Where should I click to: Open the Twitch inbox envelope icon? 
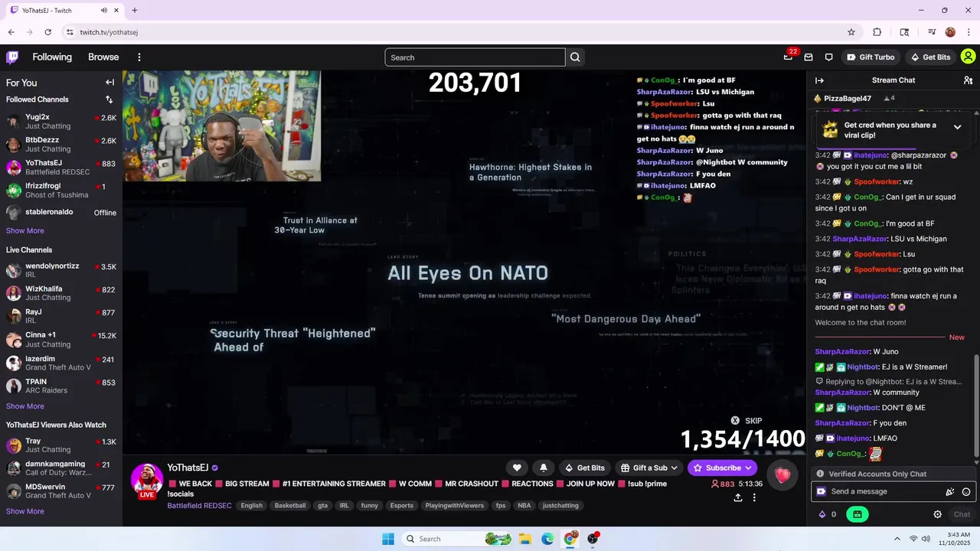pos(808,57)
